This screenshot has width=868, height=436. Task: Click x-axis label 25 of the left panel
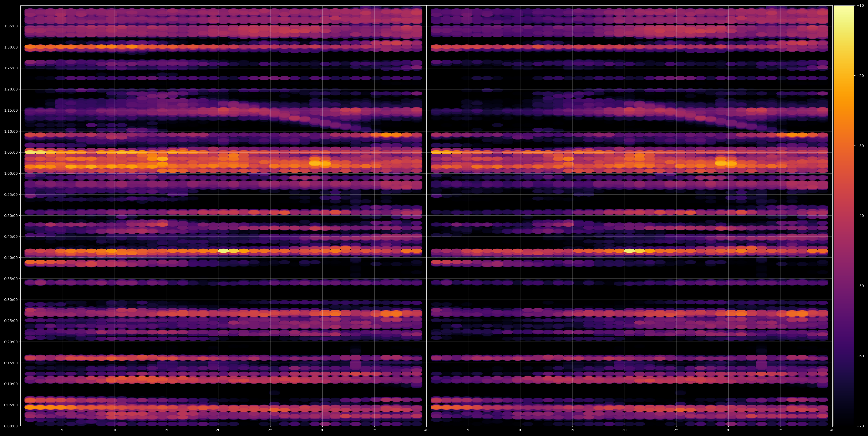(x=270, y=430)
